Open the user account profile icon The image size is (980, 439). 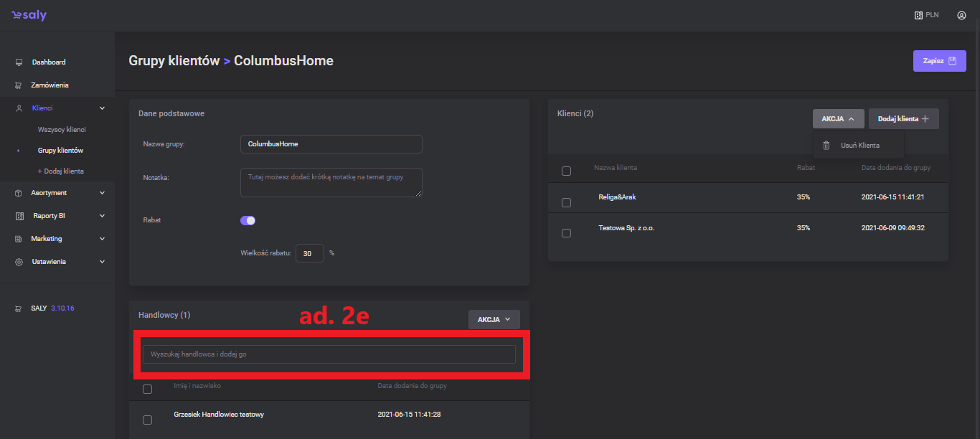tap(961, 15)
